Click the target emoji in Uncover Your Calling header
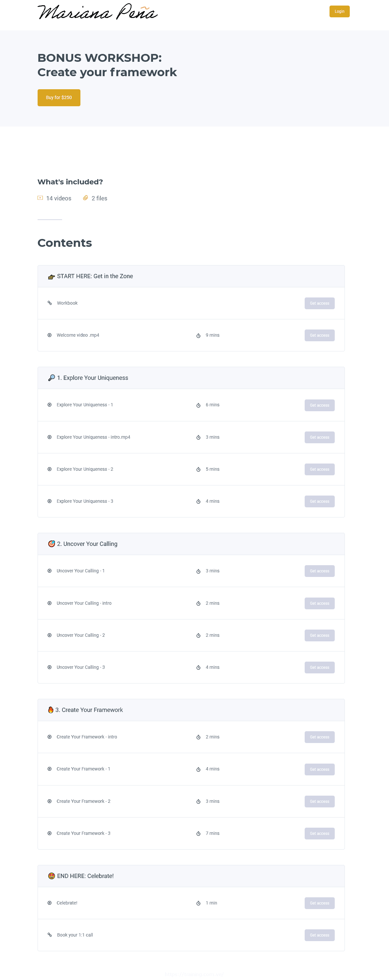 coord(51,544)
